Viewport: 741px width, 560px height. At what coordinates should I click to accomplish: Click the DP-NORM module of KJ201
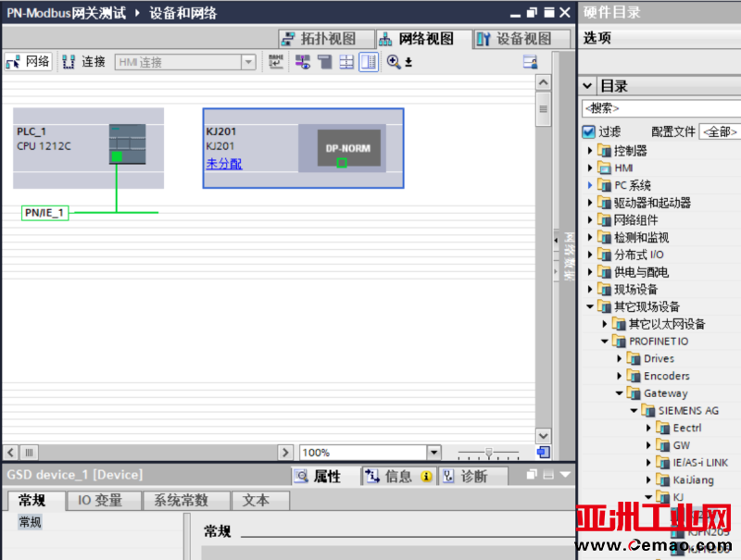click(x=349, y=148)
